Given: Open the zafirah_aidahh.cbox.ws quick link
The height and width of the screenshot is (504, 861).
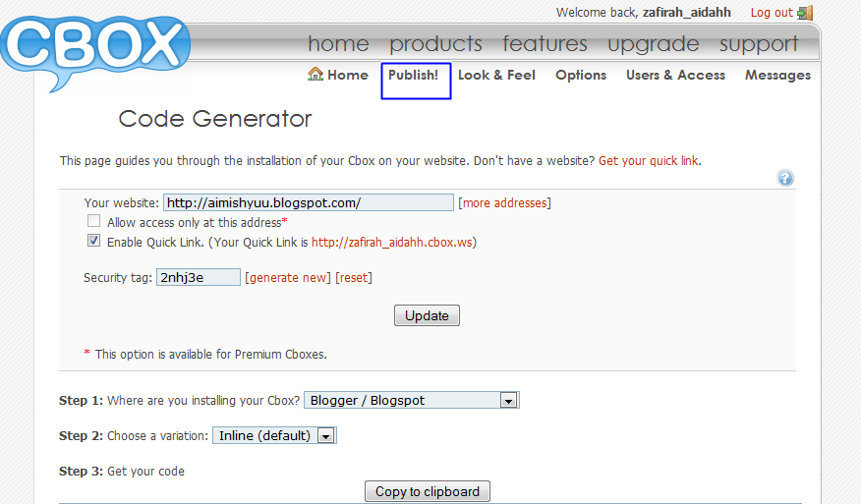Looking at the screenshot, I should click(x=392, y=242).
